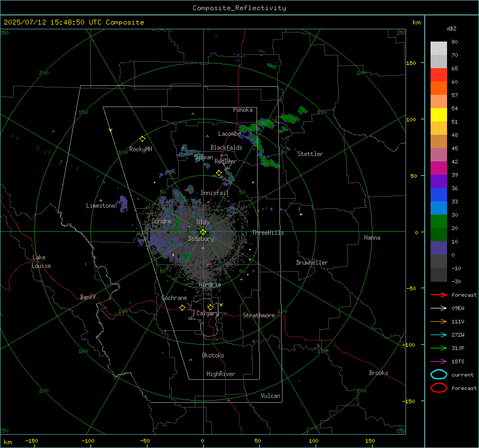Screen dimensions: 479x448
Task: Choose the slate violet 0–10 dBZ swatch
Action: 439,248
